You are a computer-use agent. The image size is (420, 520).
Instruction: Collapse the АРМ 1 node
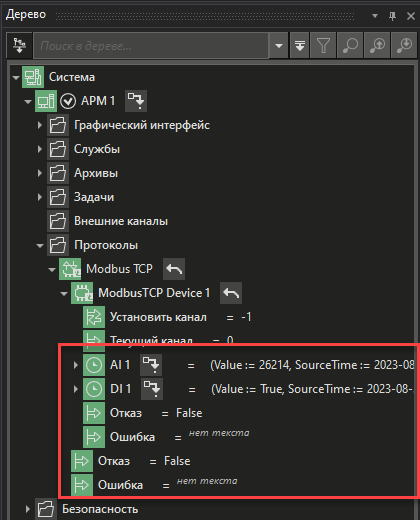28,101
